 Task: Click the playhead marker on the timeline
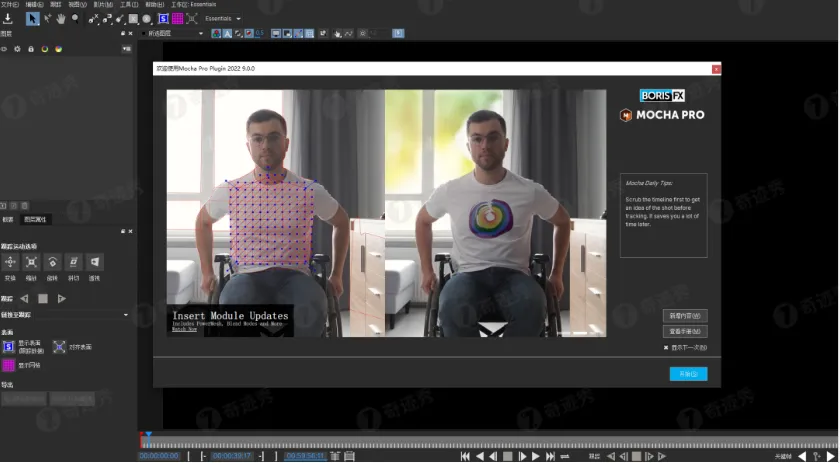coord(148,435)
